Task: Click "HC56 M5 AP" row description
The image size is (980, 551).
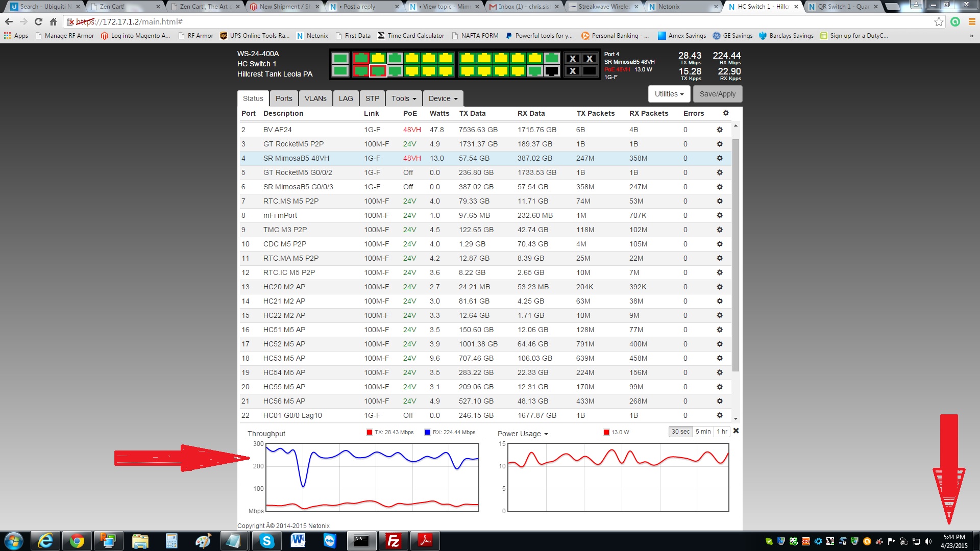Action: pyautogui.click(x=284, y=401)
